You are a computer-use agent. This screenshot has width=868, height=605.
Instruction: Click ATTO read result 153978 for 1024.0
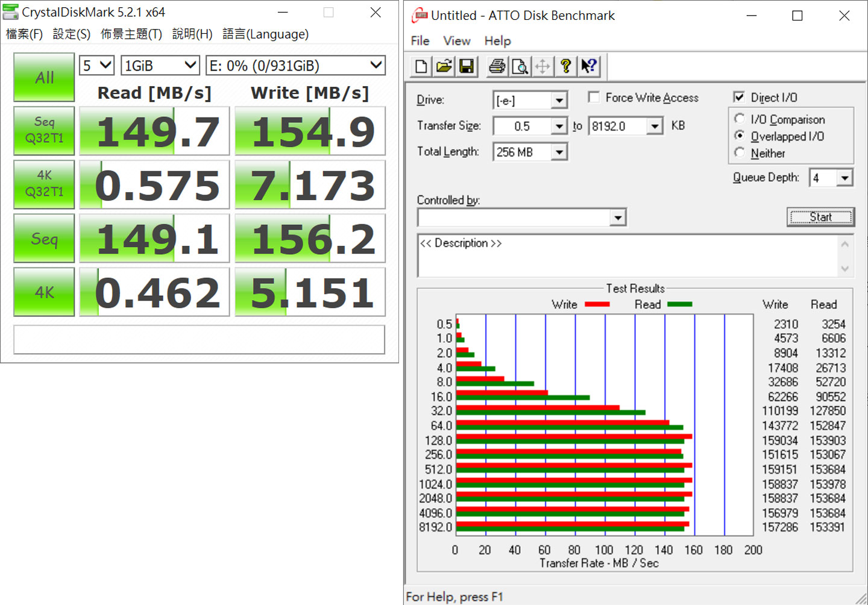[x=828, y=484]
